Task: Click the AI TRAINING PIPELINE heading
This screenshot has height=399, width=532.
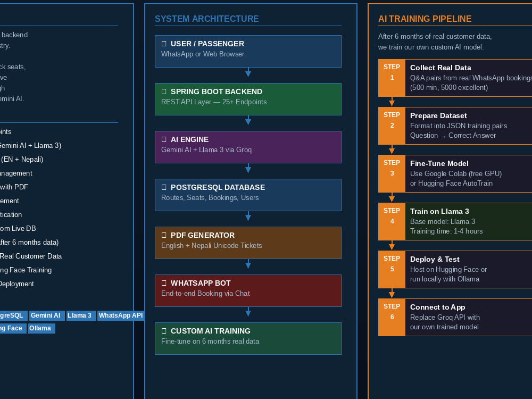Action: [x=425, y=19]
